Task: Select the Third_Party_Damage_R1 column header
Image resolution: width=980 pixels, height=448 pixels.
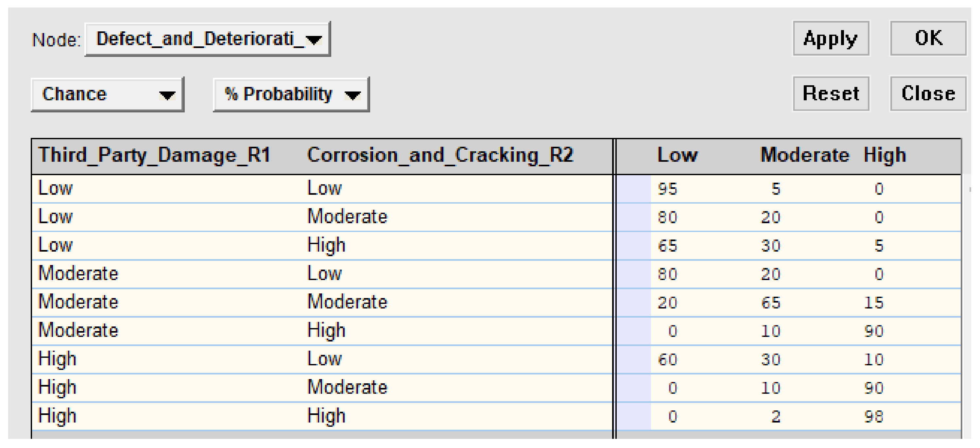Action: coord(154,155)
